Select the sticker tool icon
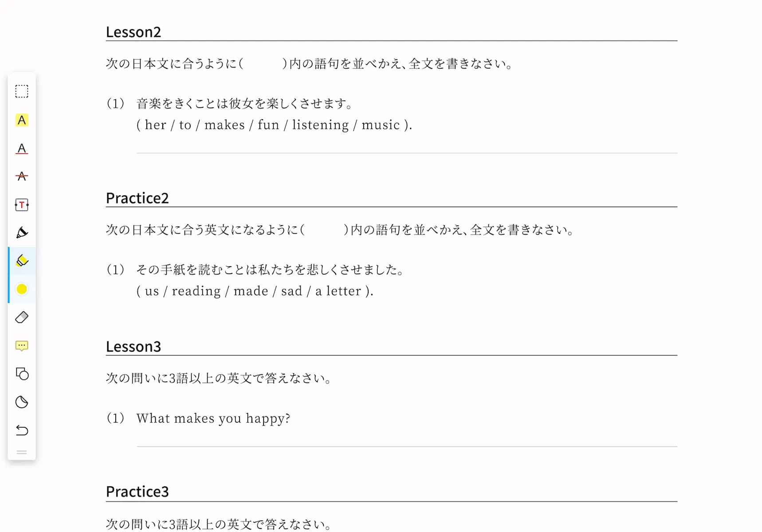This screenshot has width=762, height=532. coord(22,402)
